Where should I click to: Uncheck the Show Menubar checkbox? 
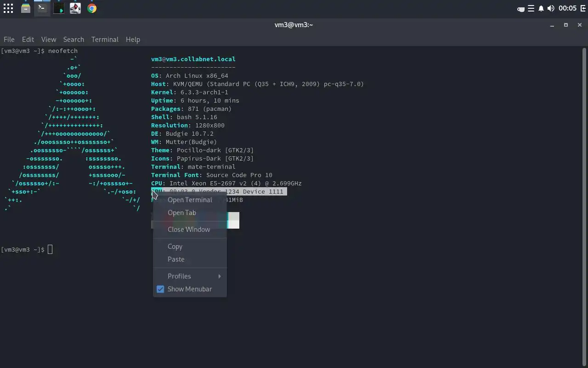coord(160,289)
